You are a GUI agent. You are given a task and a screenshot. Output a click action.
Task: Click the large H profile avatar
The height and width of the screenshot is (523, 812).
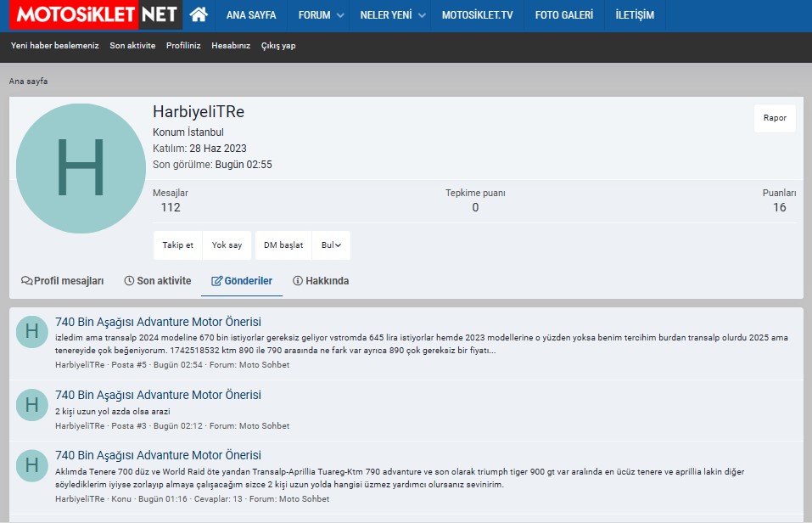point(81,168)
